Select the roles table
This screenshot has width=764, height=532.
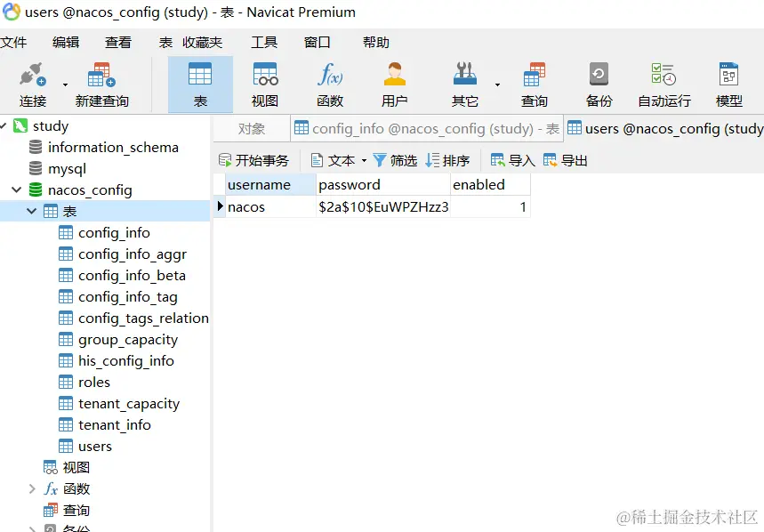click(x=94, y=383)
